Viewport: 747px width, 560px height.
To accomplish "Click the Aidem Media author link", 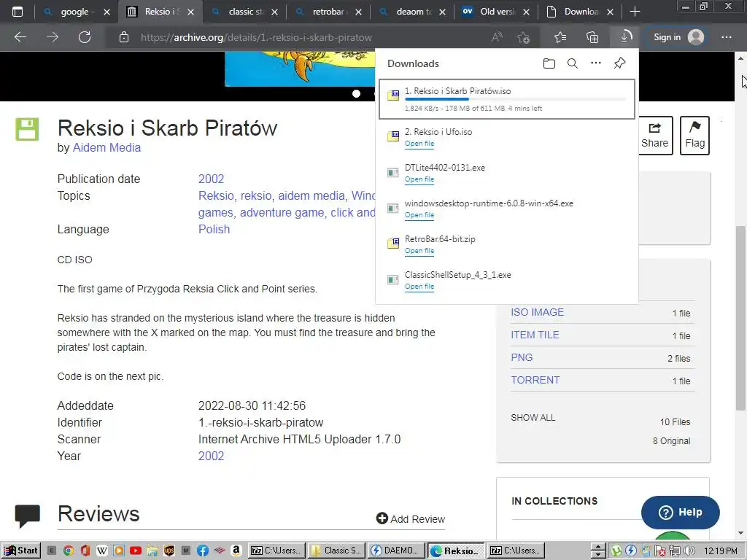I will 107,147.
